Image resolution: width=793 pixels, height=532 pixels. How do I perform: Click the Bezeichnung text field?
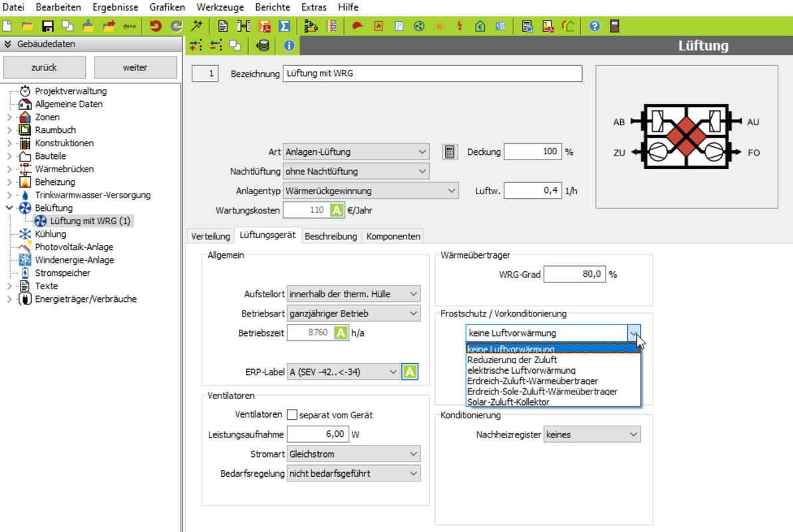tap(432, 73)
